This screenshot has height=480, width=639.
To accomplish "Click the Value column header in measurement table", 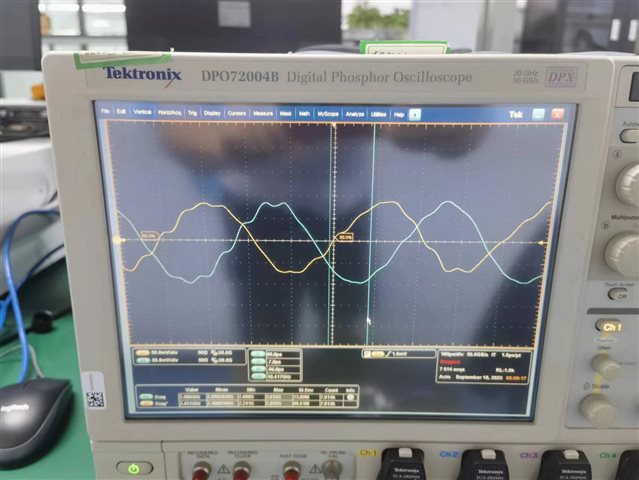I will pos(192,390).
